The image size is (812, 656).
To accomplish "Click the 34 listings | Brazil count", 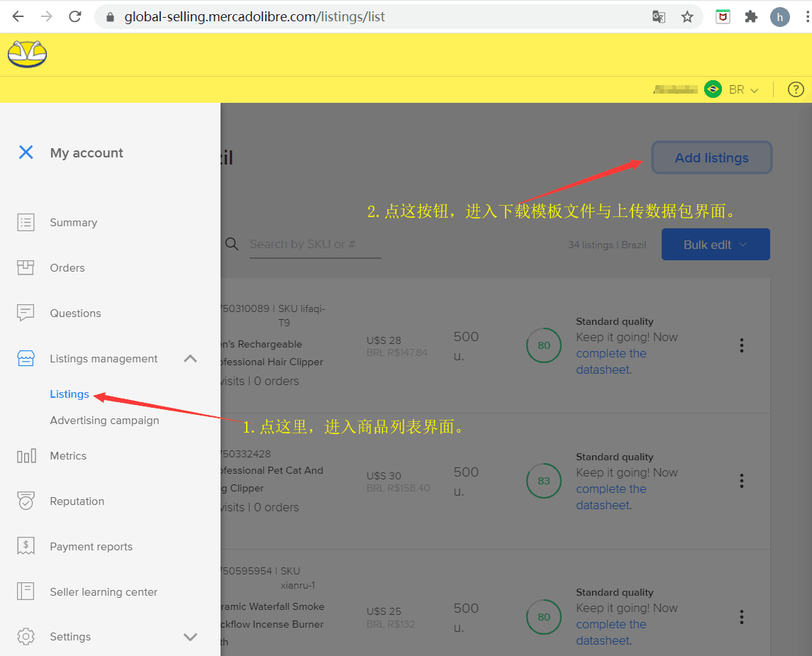I will point(607,245).
